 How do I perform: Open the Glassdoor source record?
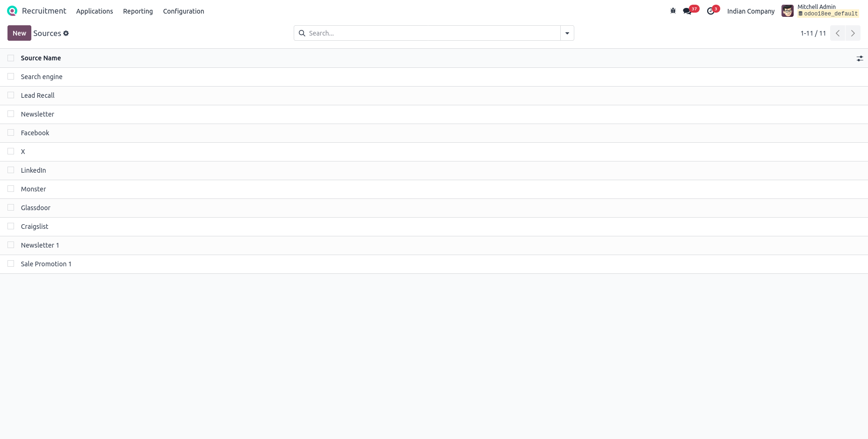36,208
